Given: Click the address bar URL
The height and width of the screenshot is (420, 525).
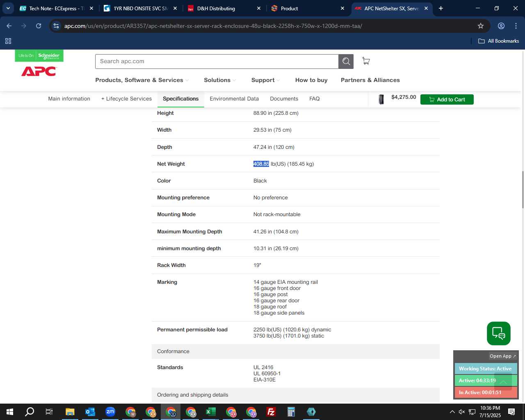Looking at the screenshot, I should (x=213, y=26).
